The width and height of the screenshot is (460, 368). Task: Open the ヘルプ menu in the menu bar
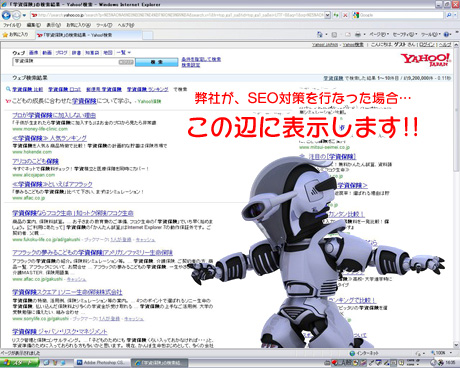point(126,25)
